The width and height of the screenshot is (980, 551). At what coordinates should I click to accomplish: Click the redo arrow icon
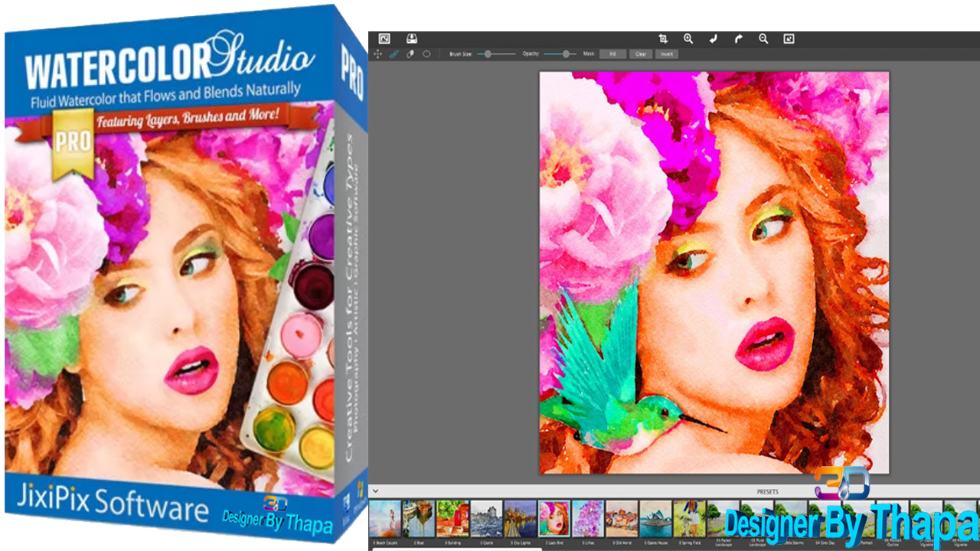(x=738, y=38)
